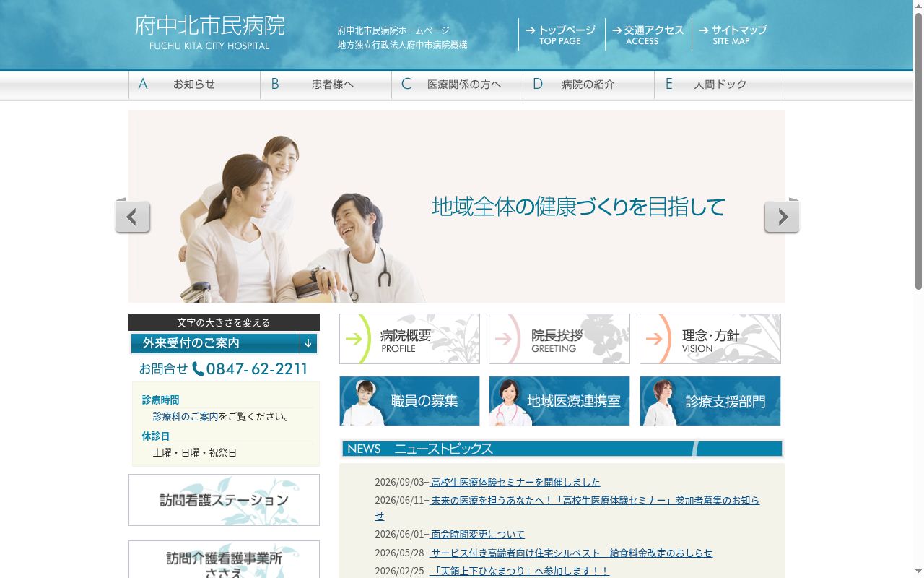Open the 院長挨拶 GREETING banner
The image size is (924, 578).
(559, 339)
